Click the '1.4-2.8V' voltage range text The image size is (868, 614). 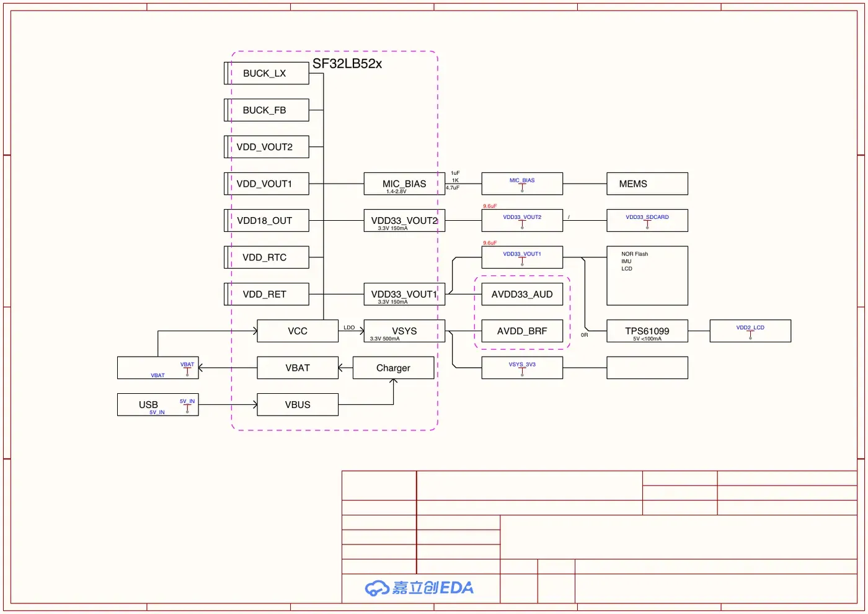click(396, 192)
